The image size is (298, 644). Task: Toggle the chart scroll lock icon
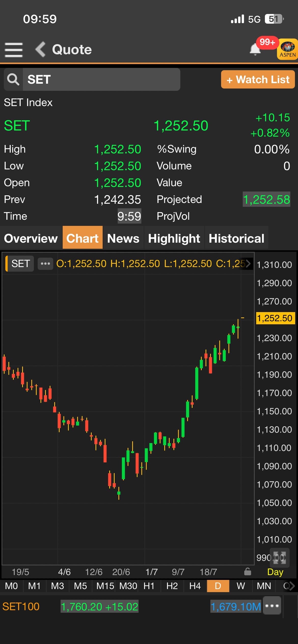point(248,572)
